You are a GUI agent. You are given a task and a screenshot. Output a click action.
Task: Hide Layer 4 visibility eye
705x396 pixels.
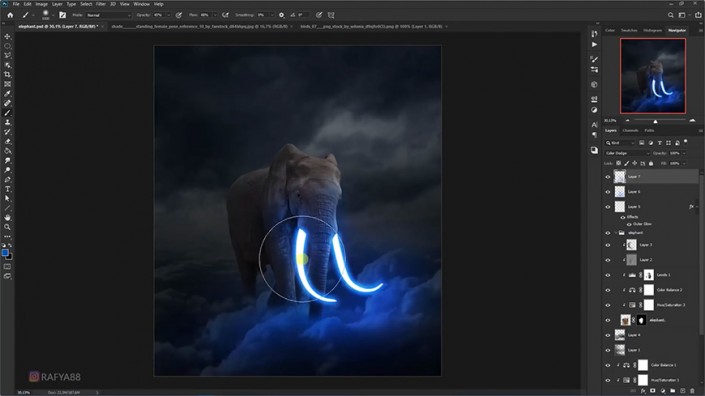tap(608, 335)
